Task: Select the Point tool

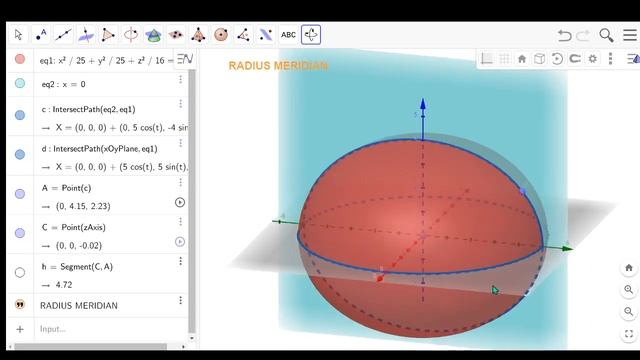Action: pos(41,35)
